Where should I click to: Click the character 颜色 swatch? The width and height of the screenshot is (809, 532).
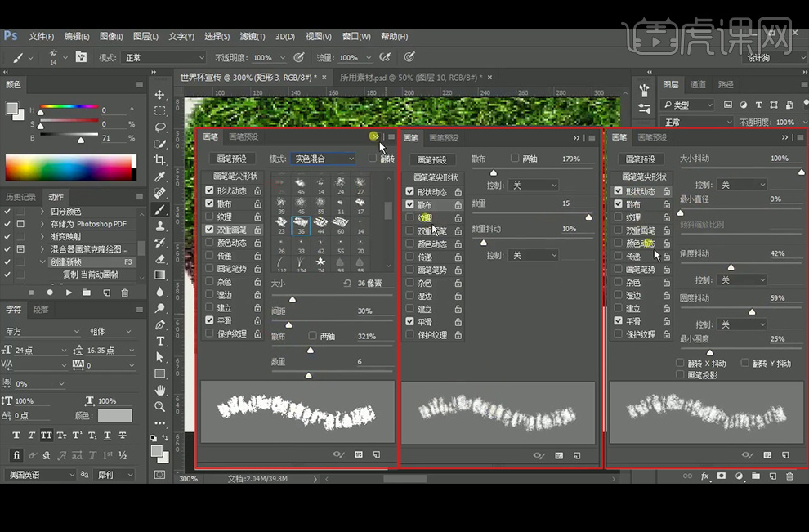pos(114,415)
